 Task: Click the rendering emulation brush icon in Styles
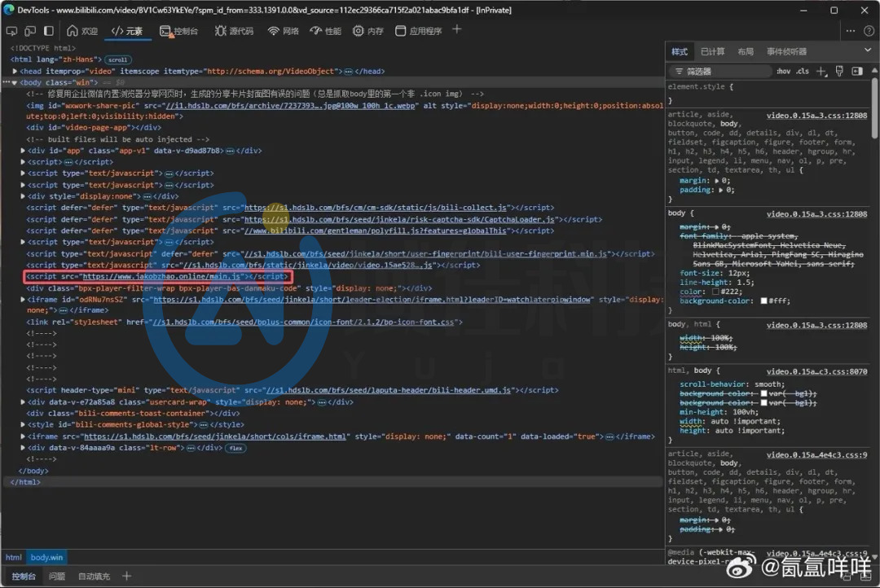pos(839,71)
